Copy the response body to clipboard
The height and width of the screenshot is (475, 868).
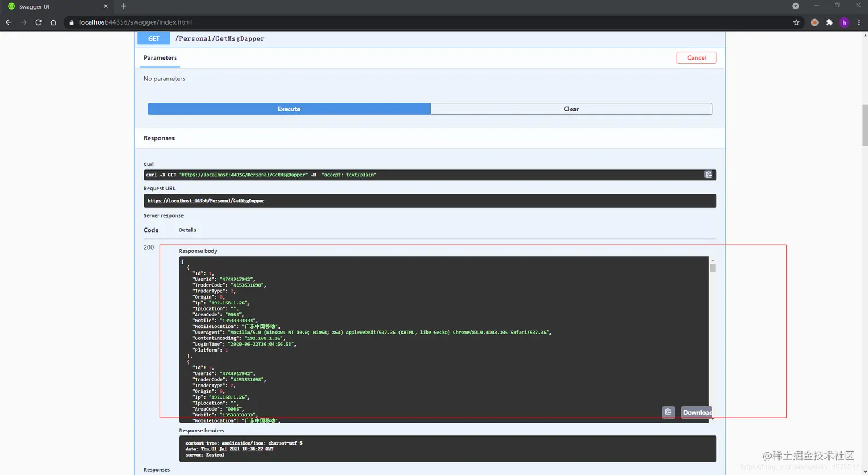click(x=668, y=412)
